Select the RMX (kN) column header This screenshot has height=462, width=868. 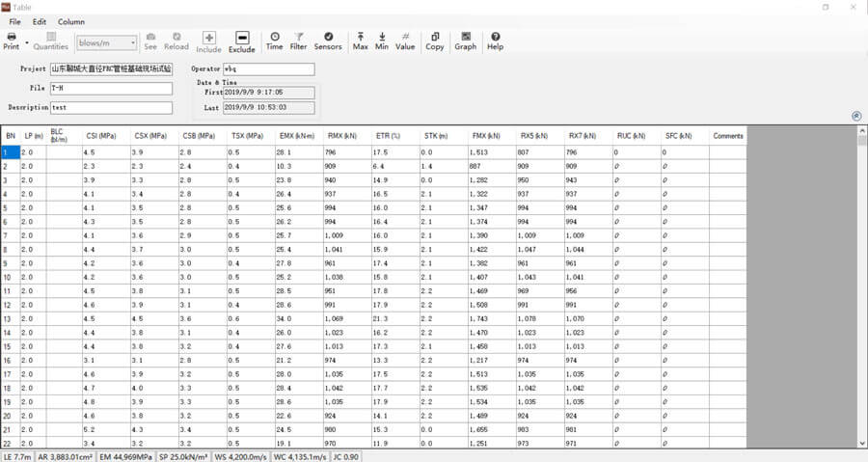click(347, 136)
